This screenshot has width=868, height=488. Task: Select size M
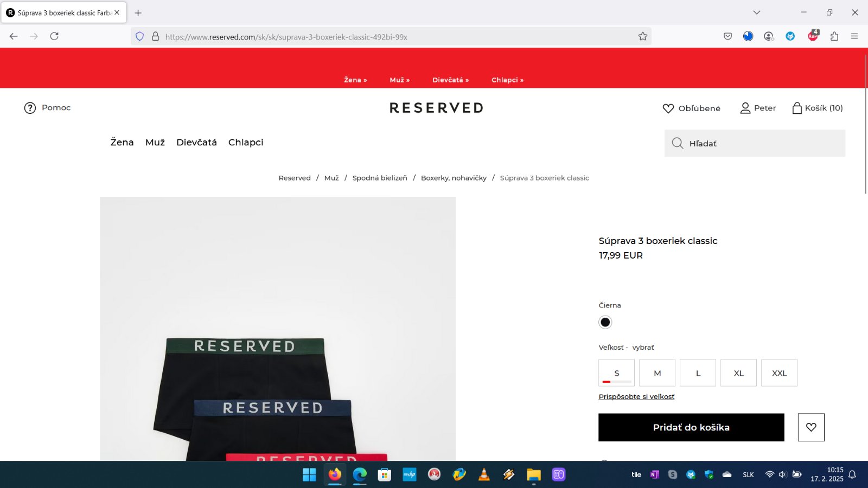(657, 373)
